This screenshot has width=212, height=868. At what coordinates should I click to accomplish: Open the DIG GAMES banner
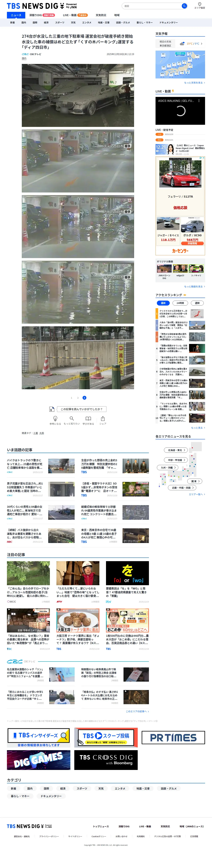click(38, 760)
